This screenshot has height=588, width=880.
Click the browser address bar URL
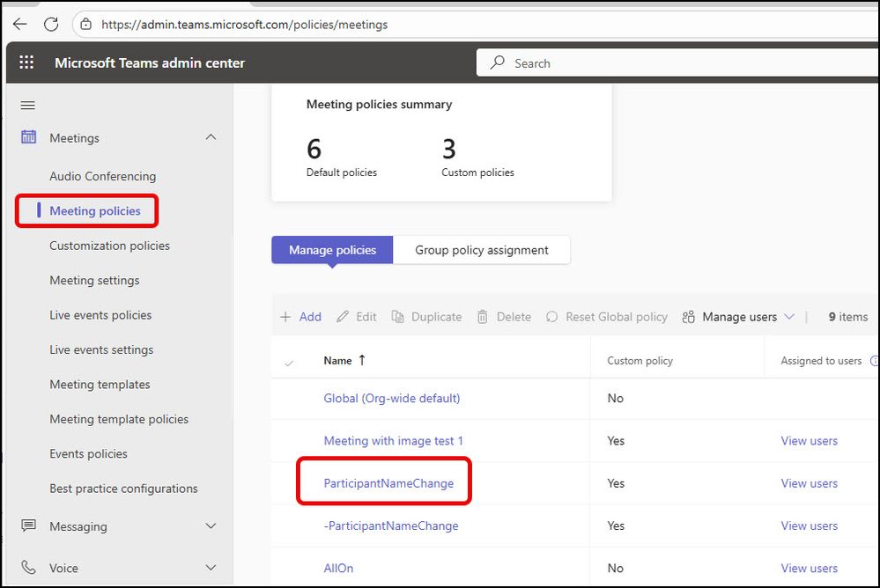(244, 25)
